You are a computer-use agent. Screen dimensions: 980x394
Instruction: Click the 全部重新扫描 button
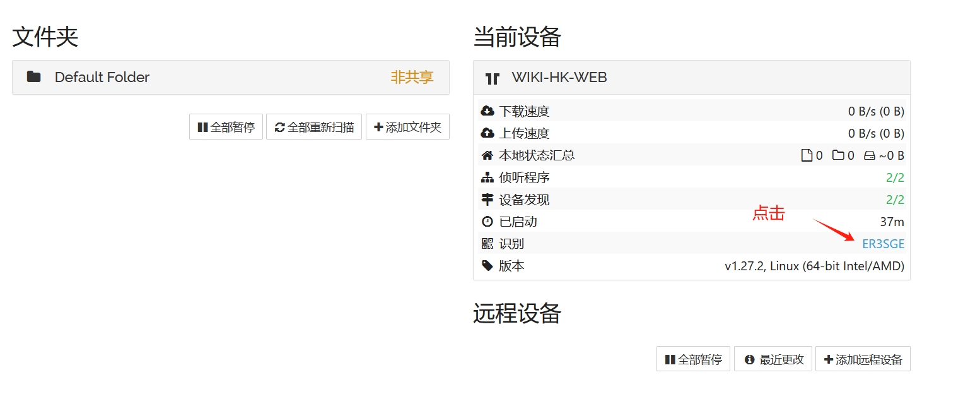314,126
